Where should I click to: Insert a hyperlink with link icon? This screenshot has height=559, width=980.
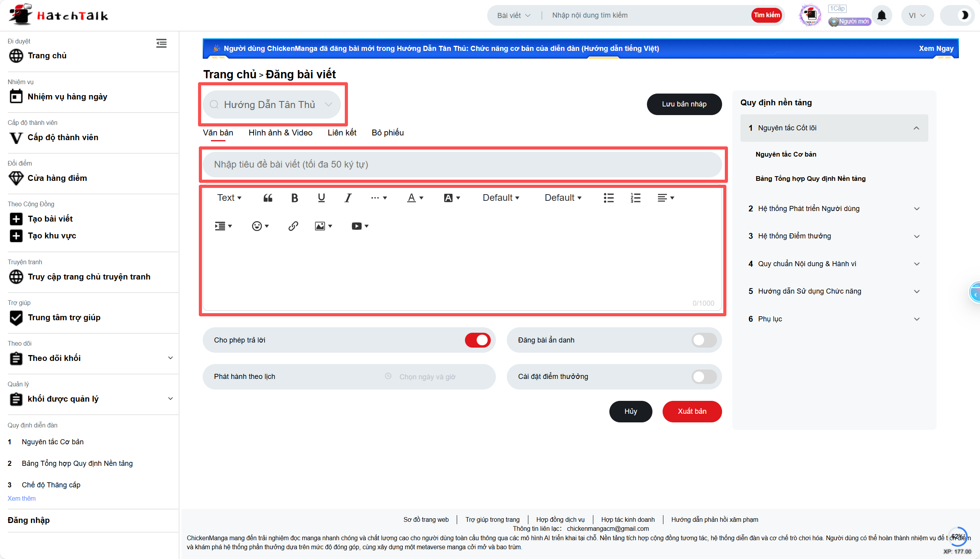(293, 226)
